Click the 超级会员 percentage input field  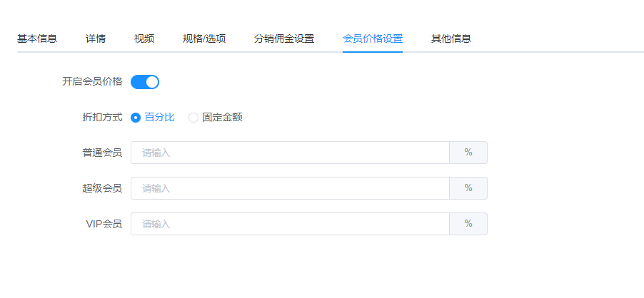tap(290, 188)
